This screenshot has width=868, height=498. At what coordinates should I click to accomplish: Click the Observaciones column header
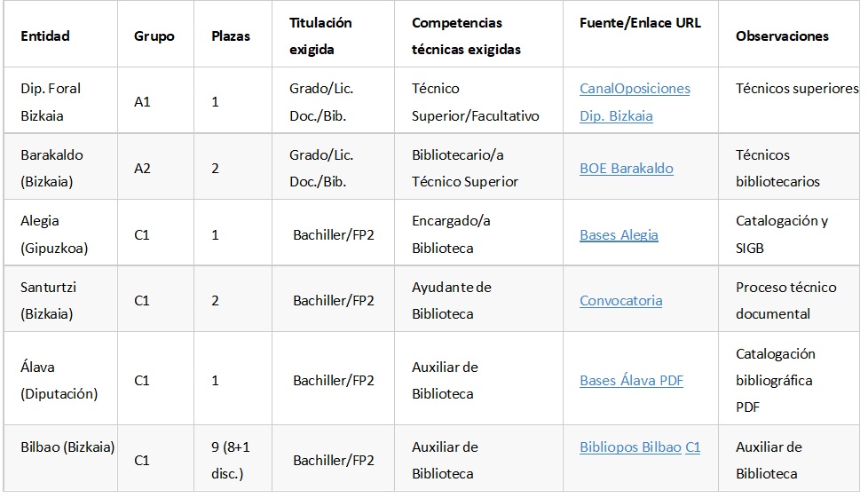point(782,36)
